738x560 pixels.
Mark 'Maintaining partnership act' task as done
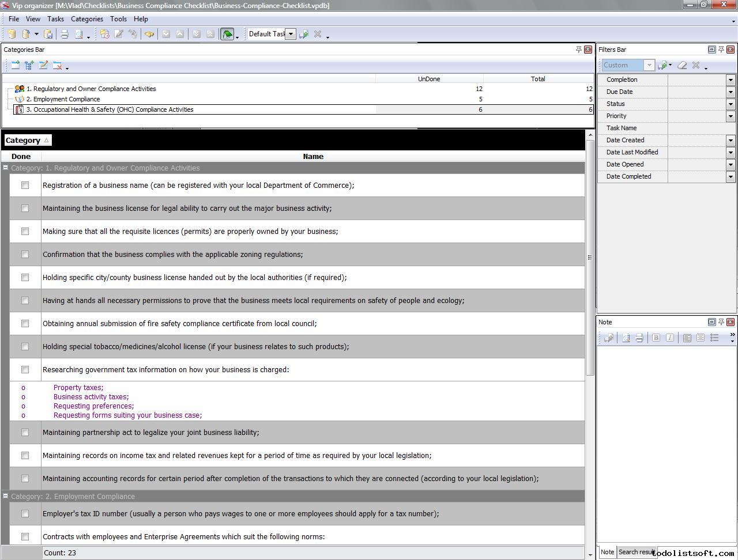coord(25,433)
